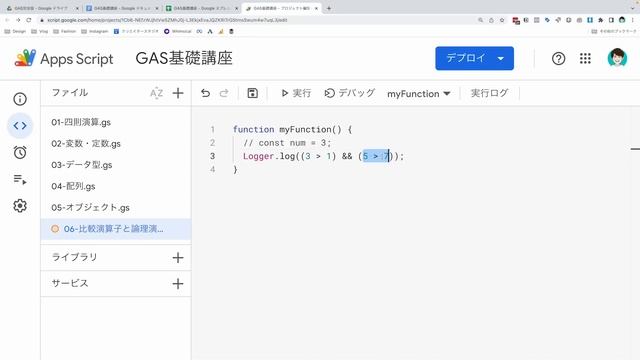This screenshot has height=360, width=640.
Task: Add a new file with plus icon
Action: pos(178,93)
